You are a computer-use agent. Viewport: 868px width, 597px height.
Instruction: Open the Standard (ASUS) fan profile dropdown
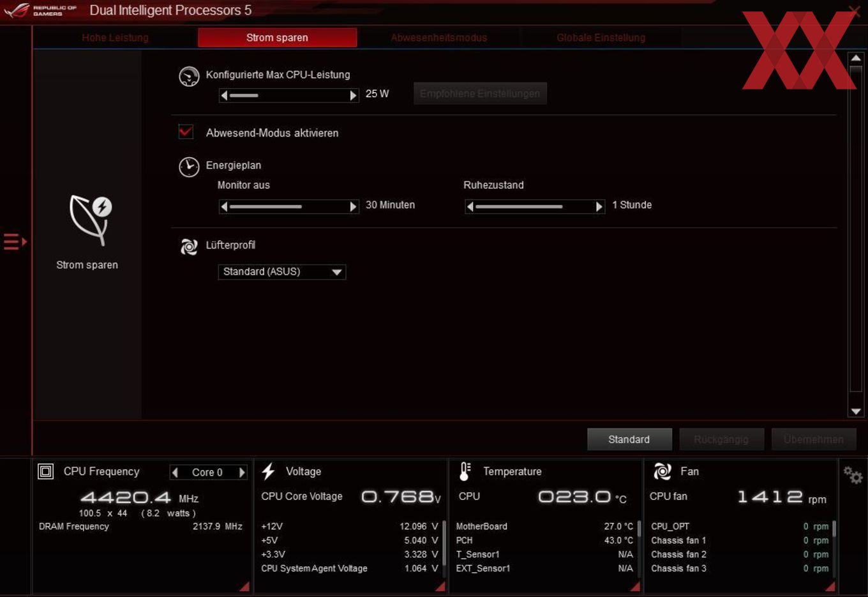281,272
